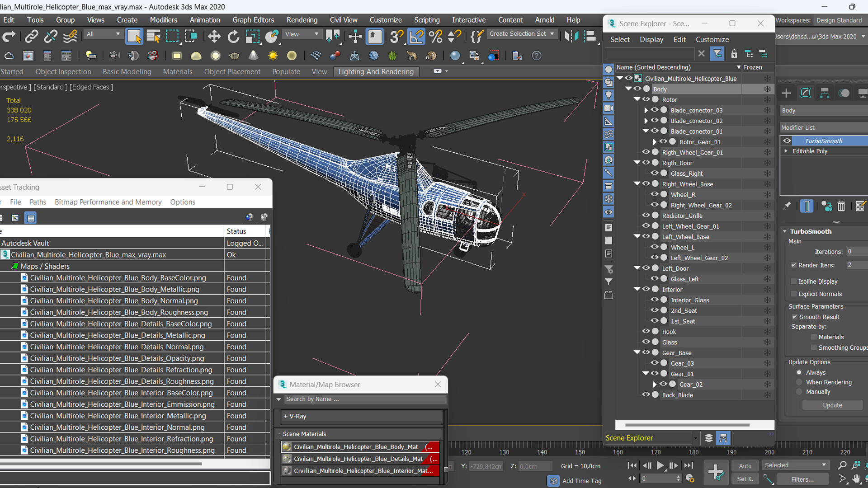Click the sun light icon

[x=273, y=56]
